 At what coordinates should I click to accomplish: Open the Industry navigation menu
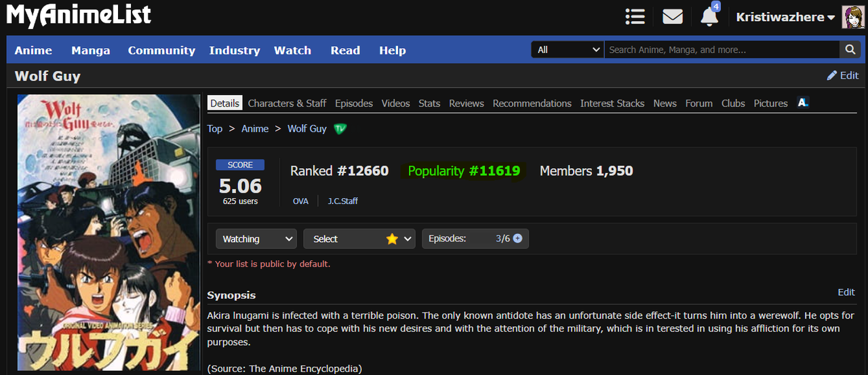[235, 50]
